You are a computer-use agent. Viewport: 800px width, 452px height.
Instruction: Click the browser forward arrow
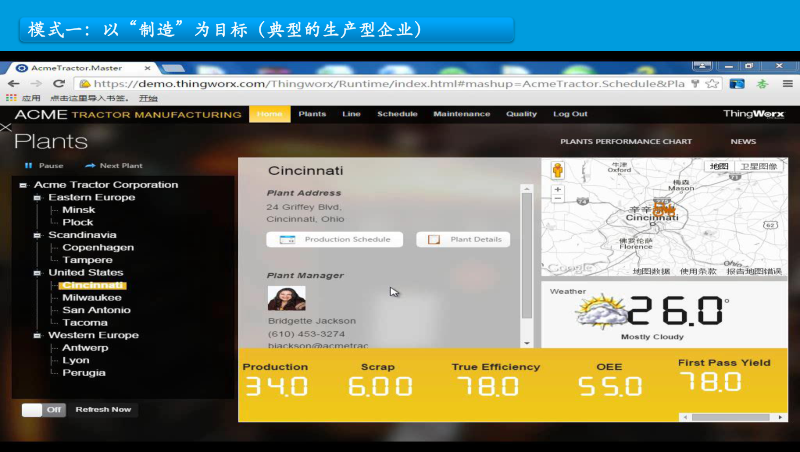coord(36,84)
